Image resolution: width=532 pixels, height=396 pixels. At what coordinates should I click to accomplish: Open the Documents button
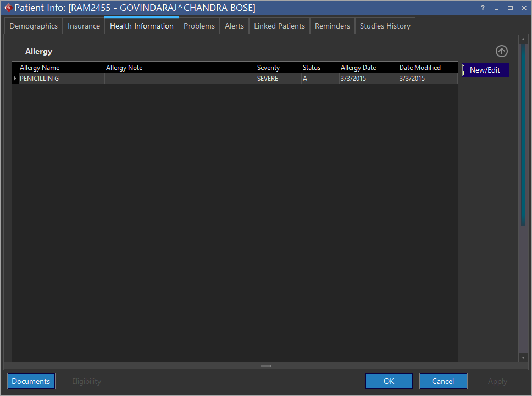31,381
